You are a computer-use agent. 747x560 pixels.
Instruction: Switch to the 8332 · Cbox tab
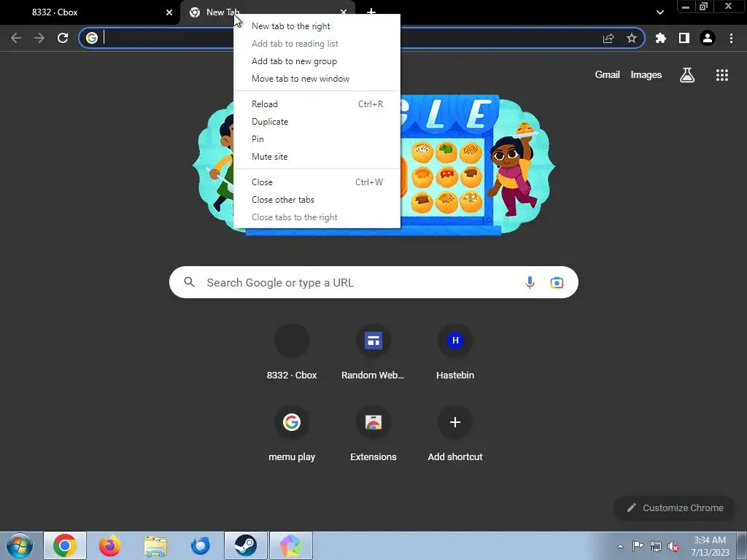[x=90, y=12]
